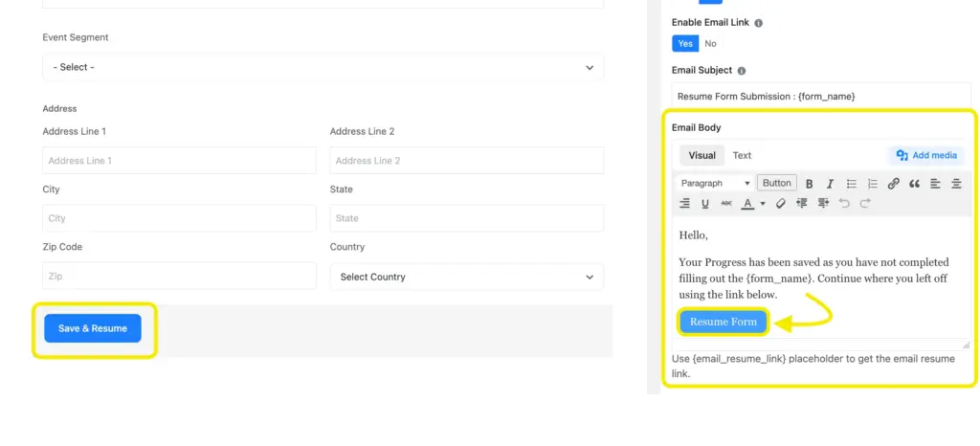Click the 'Use {email_resume_link} placeholder' hint text

(813, 367)
